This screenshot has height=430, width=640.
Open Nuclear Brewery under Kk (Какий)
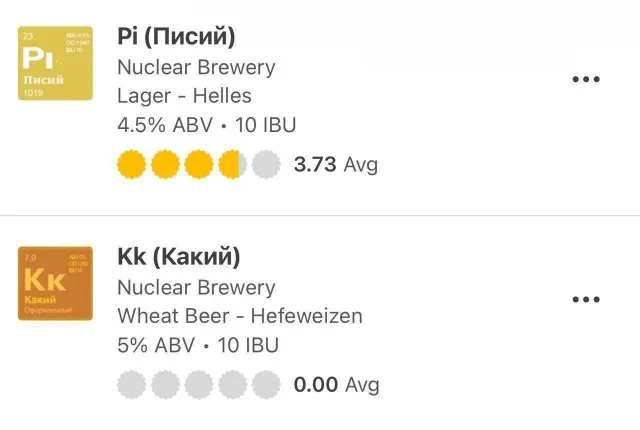[x=196, y=287]
